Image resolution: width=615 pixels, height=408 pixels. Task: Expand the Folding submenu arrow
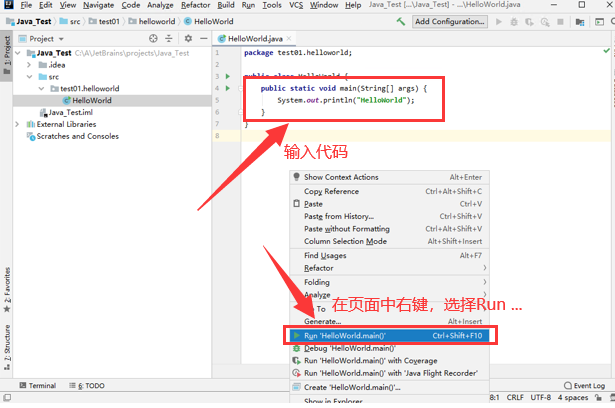(485, 282)
